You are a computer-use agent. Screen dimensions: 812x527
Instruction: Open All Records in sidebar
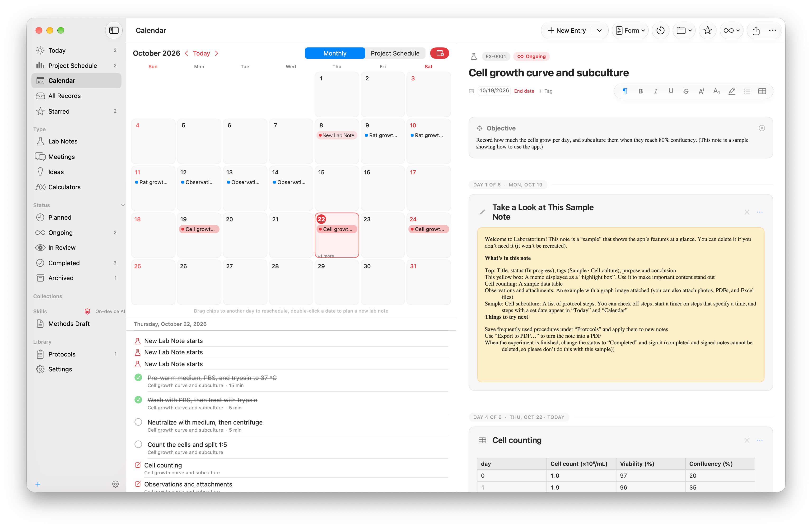coord(76,96)
